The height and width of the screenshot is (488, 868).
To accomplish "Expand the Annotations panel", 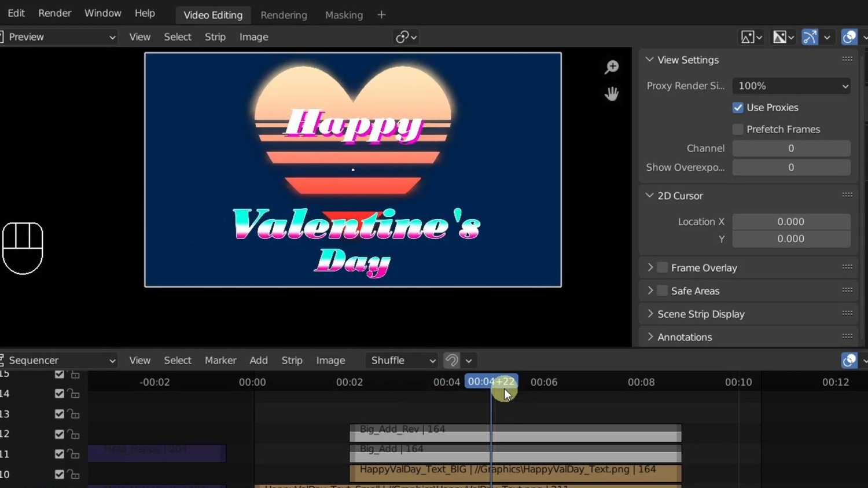I will click(650, 337).
